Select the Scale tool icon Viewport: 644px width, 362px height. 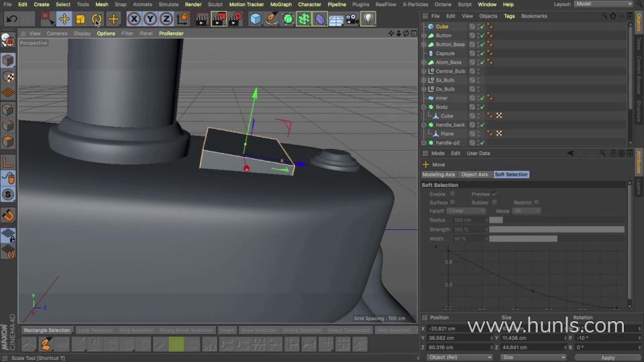click(80, 19)
